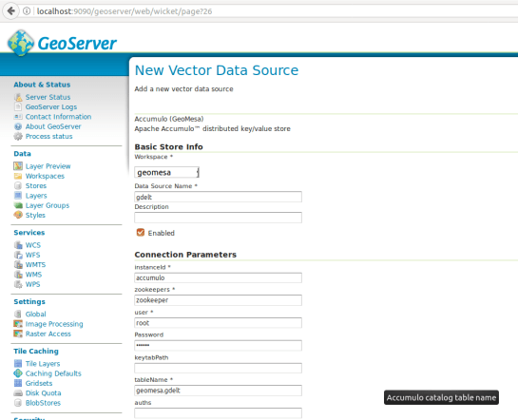Click the GeoServer logo
This screenshot has height=420, width=518.
62,43
